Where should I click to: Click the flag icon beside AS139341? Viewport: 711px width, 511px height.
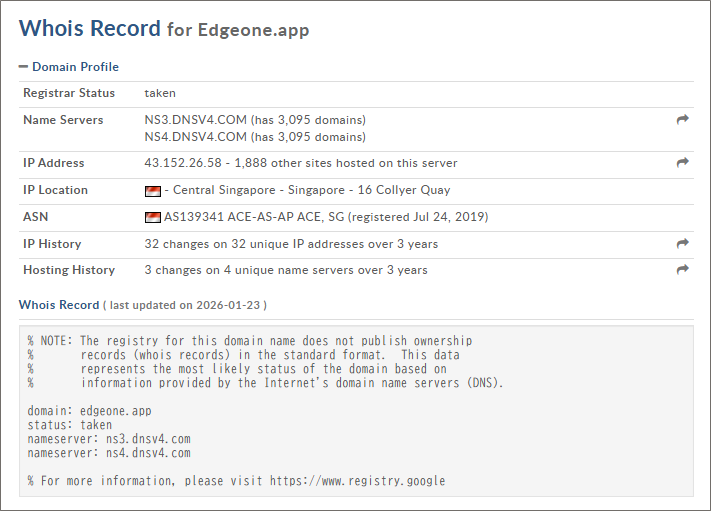click(x=152, y=217)
